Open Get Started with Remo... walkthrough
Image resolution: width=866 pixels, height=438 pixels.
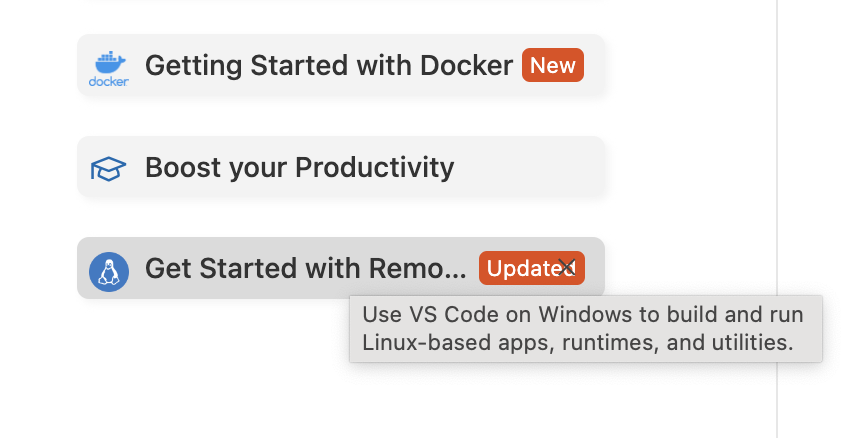coord(341,268)
